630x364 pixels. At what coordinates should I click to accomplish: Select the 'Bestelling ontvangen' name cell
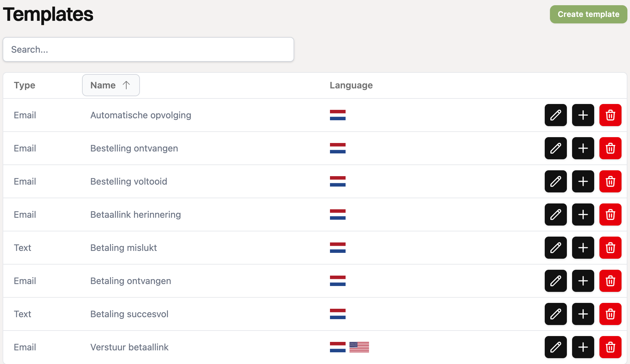coord(134,148)
